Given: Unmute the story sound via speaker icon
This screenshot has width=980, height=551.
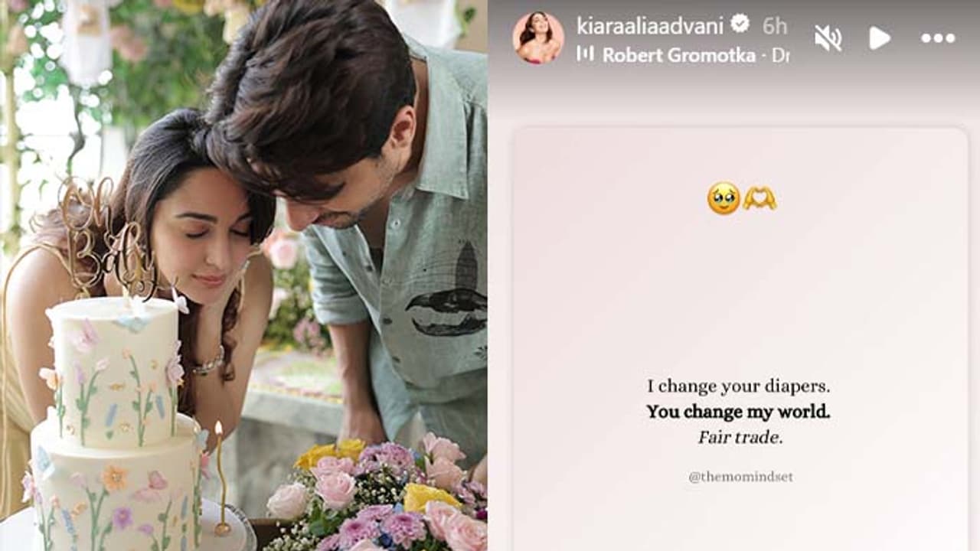Looking at the screenshot, I should [x=828, y=38].
